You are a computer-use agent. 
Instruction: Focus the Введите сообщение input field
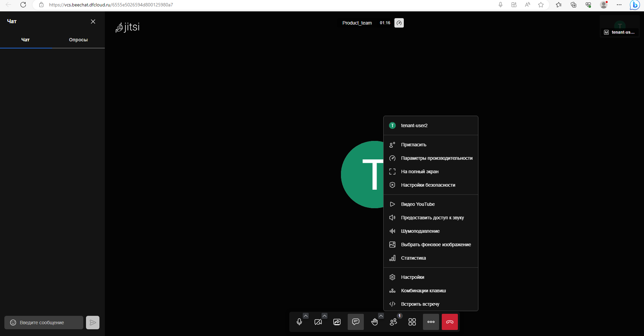click(x=44, y=323)
